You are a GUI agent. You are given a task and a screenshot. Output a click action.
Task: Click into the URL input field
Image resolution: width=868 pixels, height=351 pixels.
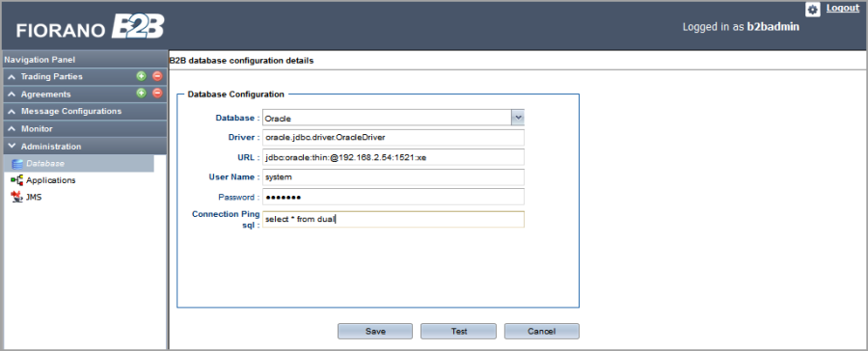coord(393,157)
